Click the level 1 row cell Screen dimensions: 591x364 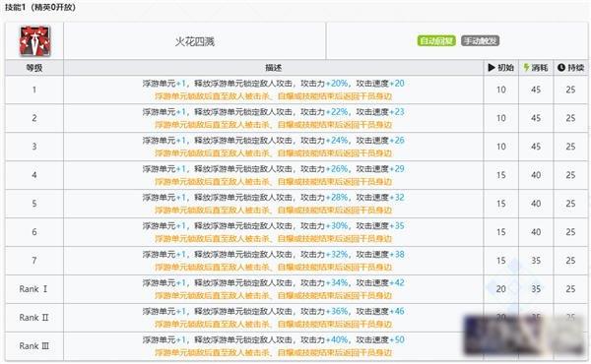click(34, 90)
